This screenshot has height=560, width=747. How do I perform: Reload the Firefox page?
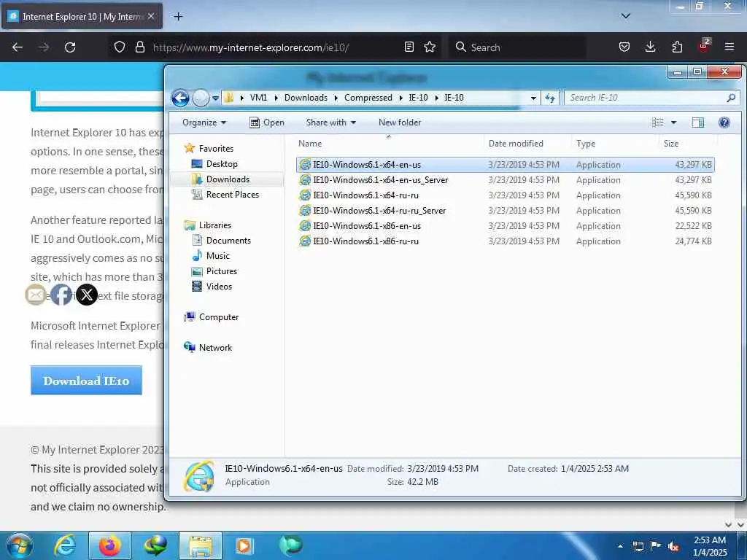70,47
